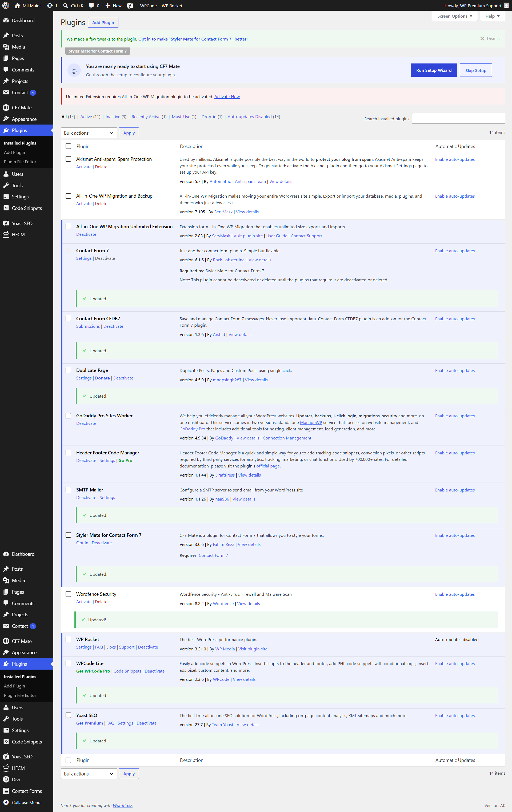Open Dashboard icon in the upper sidebar menu
This screenshot has height=812, width=512.
6,20
